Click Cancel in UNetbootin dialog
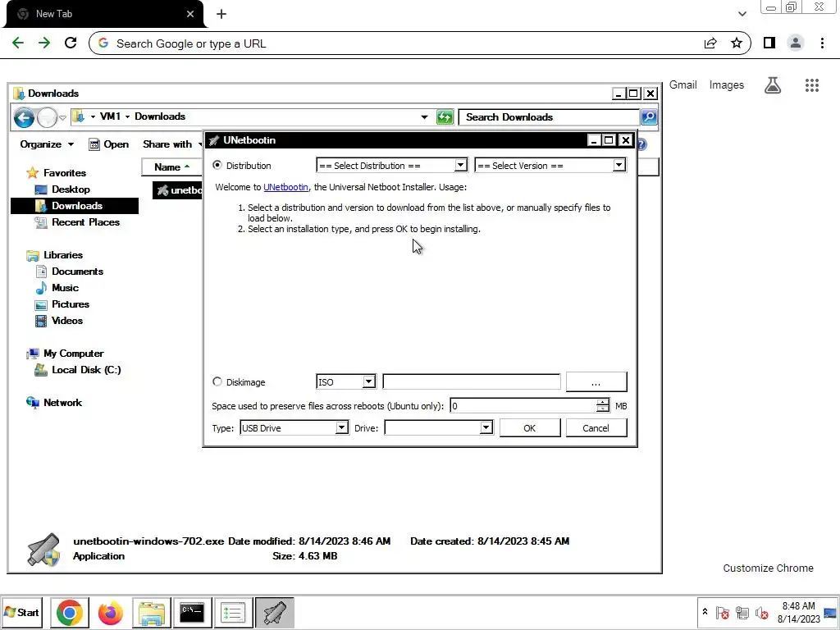Screen dimensions: 840x630 pos(596,428)
